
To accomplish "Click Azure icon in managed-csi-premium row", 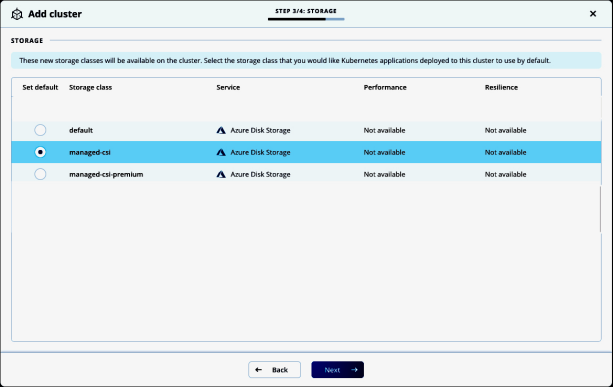I will 221,174.
